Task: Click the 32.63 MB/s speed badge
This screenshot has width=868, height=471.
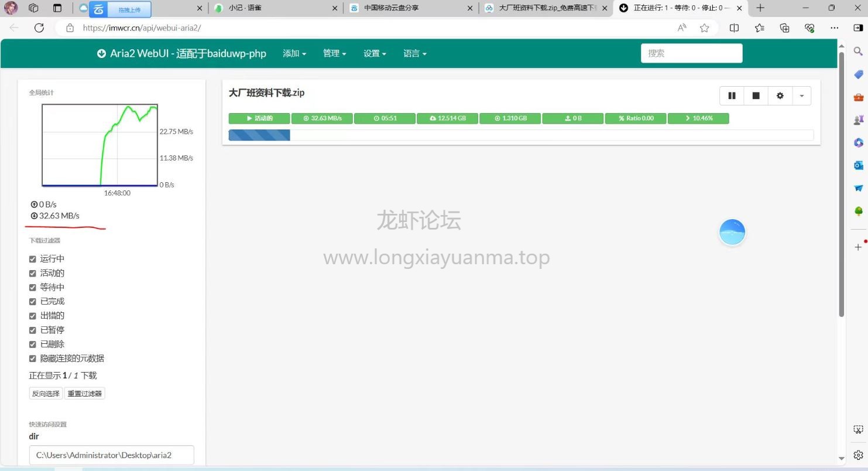Action: 322,118
